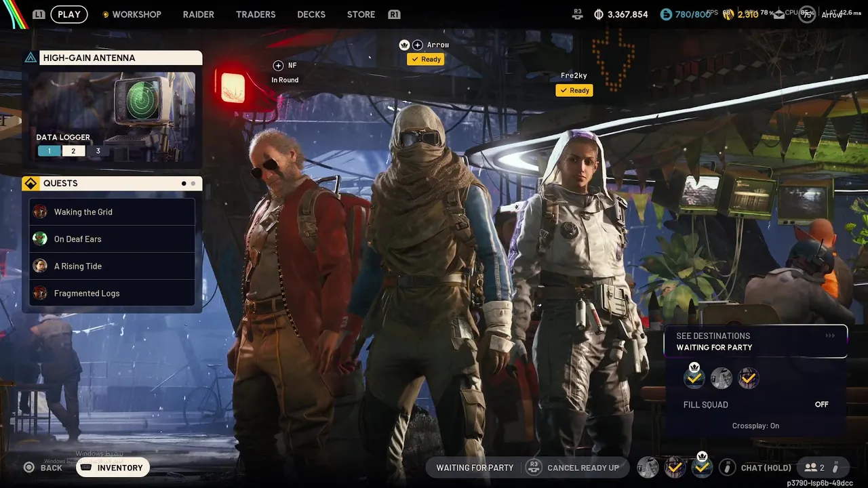
Task: Click Chat (Hold) label
Action: [766, 468]
